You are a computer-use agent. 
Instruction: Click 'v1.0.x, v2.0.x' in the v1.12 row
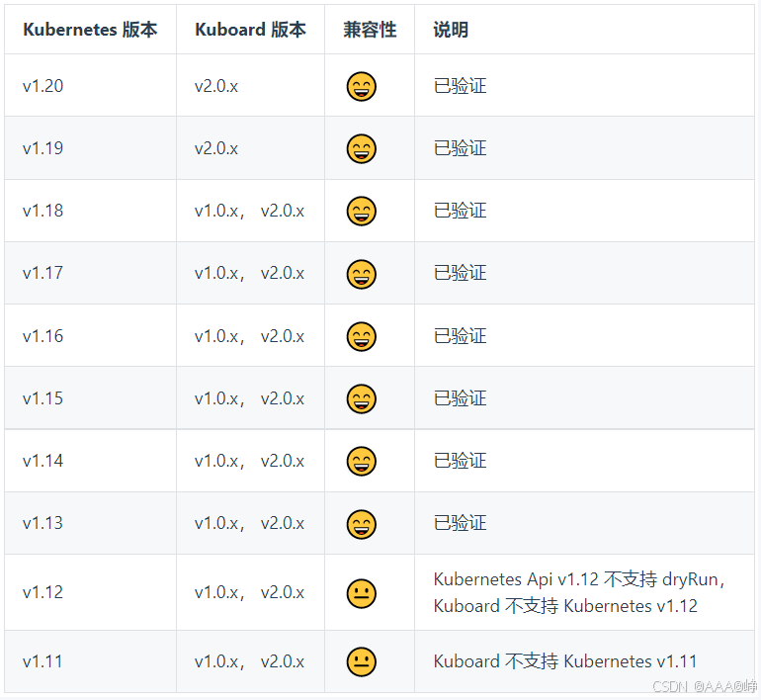click(x=249, y=592)
